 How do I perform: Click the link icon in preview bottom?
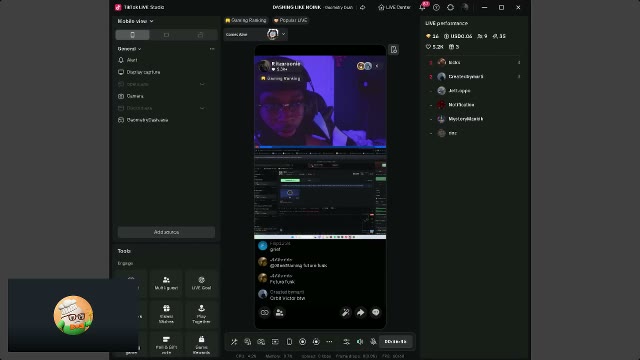[x=264, y=313]
